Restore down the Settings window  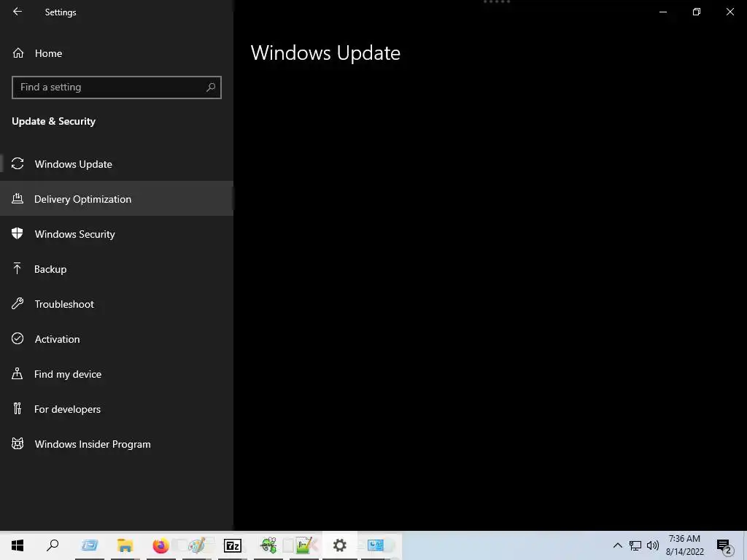pos(697,12)
